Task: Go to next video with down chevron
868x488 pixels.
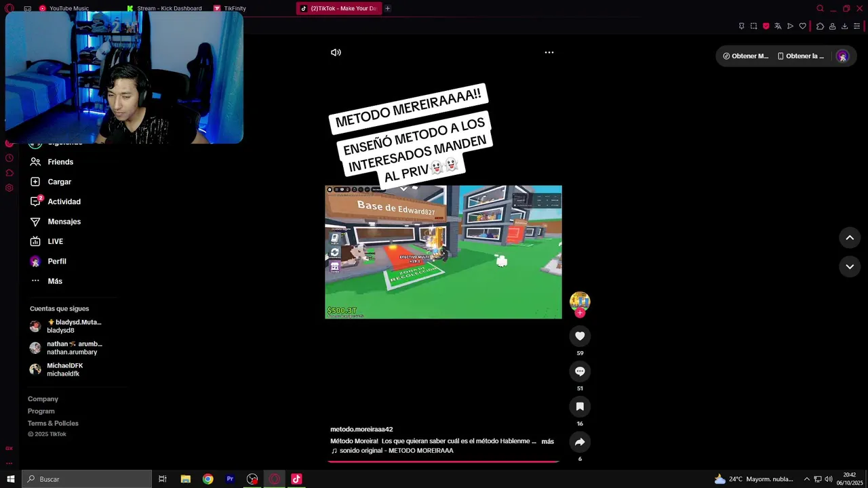Action: coord(850,267)
